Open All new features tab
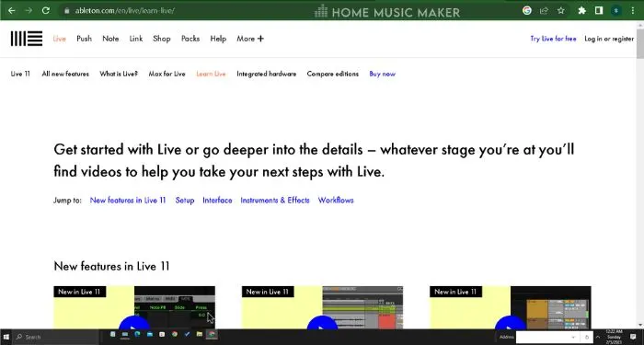The height and width of the screenshot is (345, 644). 65,74
